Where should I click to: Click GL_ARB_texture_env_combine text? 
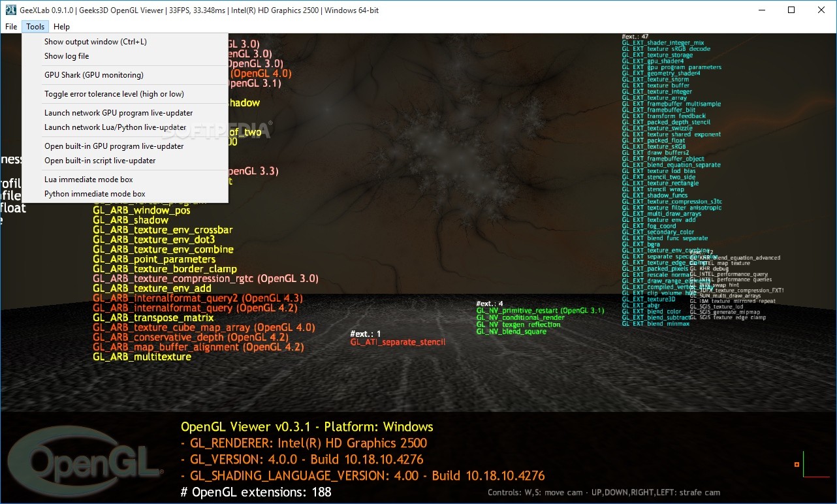point(163,249)
